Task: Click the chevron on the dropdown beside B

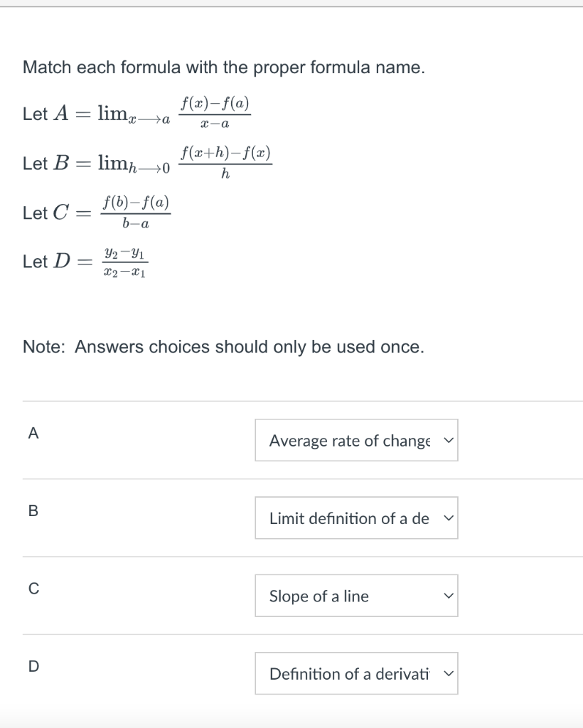Action: pos(448,518)
